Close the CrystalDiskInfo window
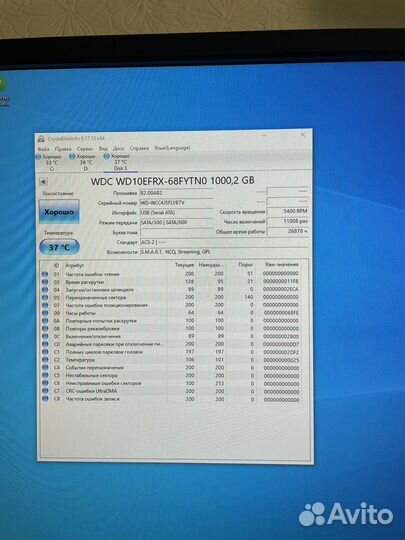This screenshot has width=405, height=540. tap(303, 135)
